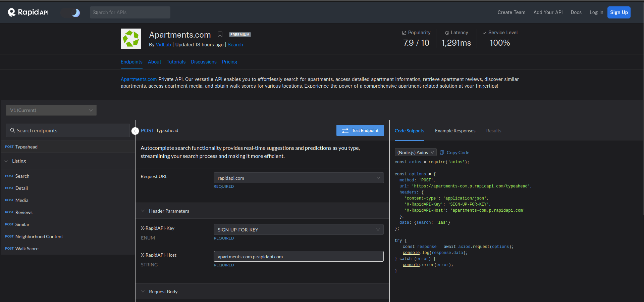Open the (Node.js) Axios language dropdown
The image size is (644, 302).
click(x=416, y=153)
